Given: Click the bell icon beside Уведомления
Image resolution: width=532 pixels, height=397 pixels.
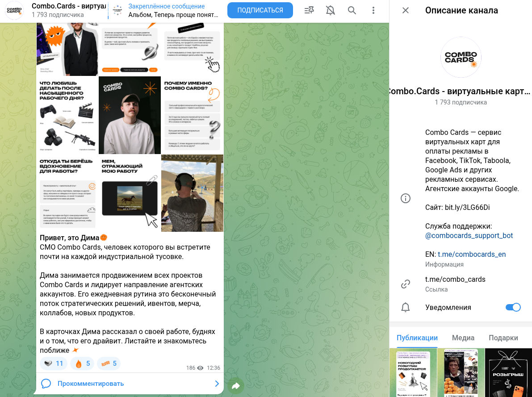Looking at the screenshot, I should [x=406, y=307].
